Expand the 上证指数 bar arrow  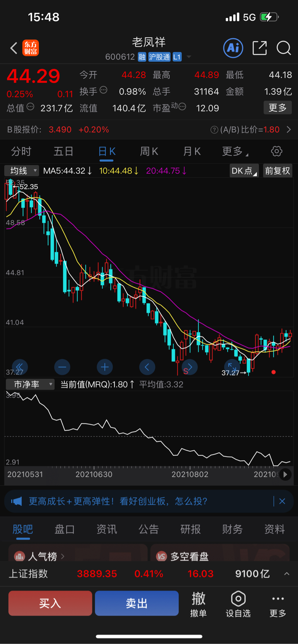[x=287, y=574]
